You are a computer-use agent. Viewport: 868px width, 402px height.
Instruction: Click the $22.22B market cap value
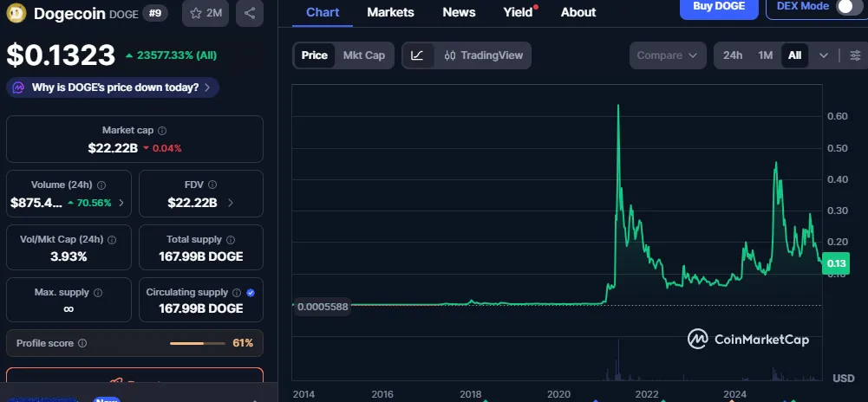pyautogui.click(x=113, y=148)
